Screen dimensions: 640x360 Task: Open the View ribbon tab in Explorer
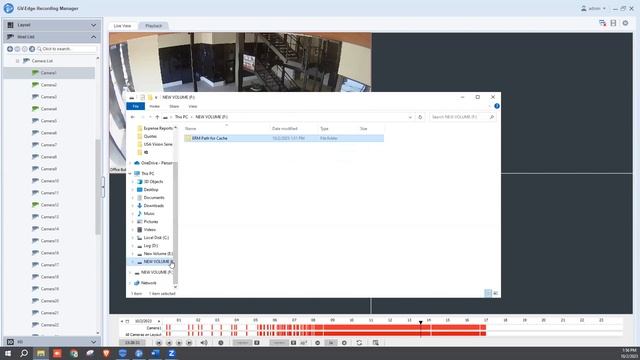pos(193,106)
